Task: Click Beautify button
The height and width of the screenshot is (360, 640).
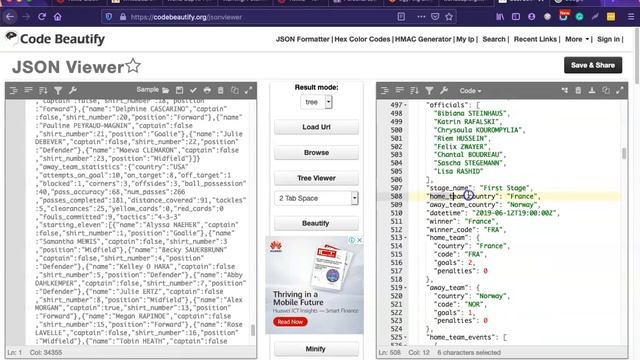Action: click(x=316, y=223)
